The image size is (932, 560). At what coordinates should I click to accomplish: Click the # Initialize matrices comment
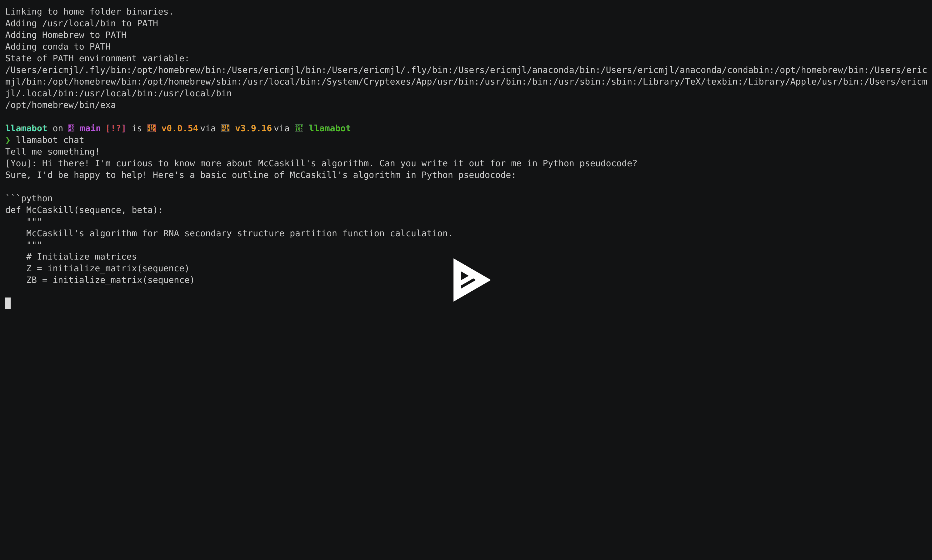(81, 257)
